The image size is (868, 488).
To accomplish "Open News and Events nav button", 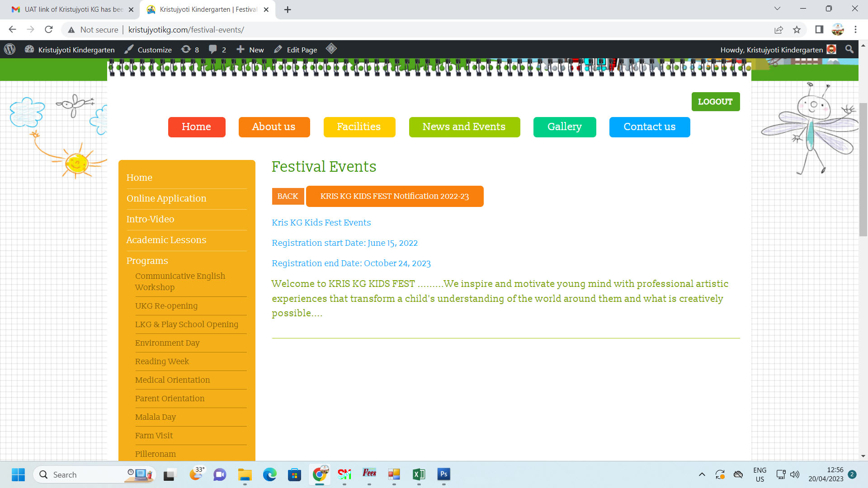I will coord(464,127).
